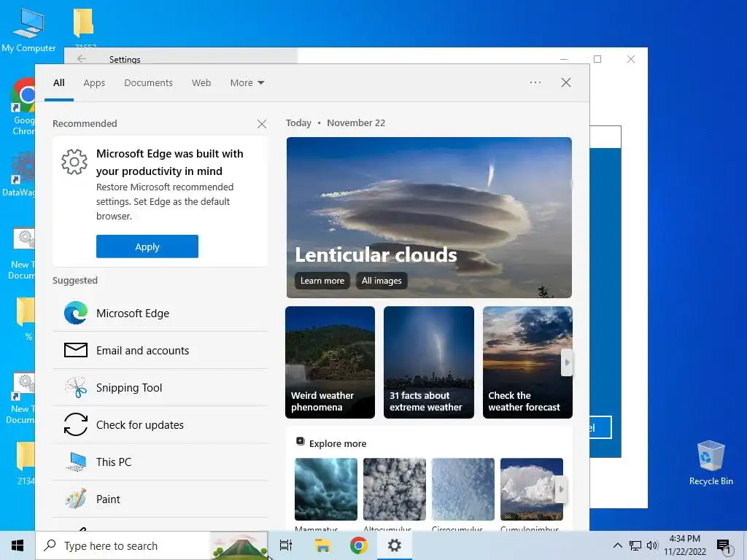
Task: Click Learn more about Lenticular clouds
Action: point(322,281)
